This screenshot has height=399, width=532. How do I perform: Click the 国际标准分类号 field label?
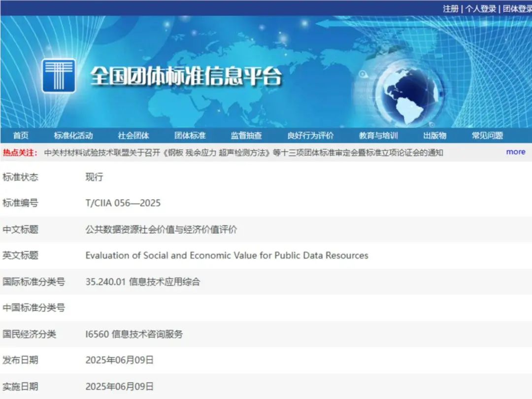click(33, 282)
